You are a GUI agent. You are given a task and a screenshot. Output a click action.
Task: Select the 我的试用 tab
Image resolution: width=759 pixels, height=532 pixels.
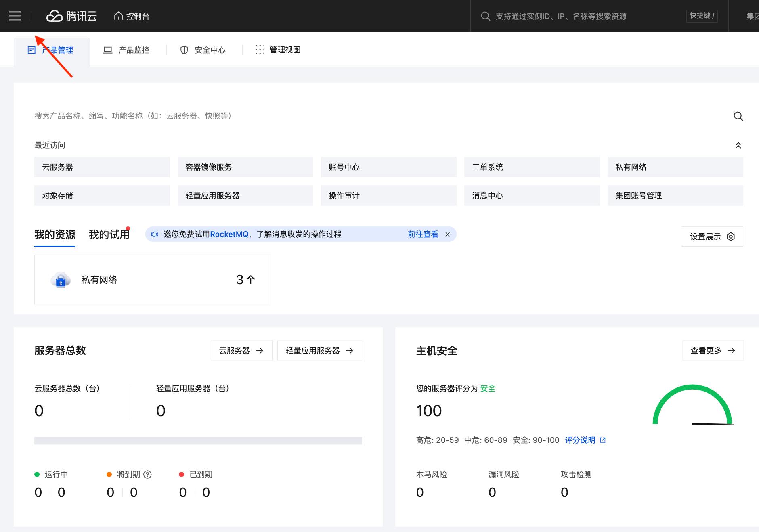point(109,235)
